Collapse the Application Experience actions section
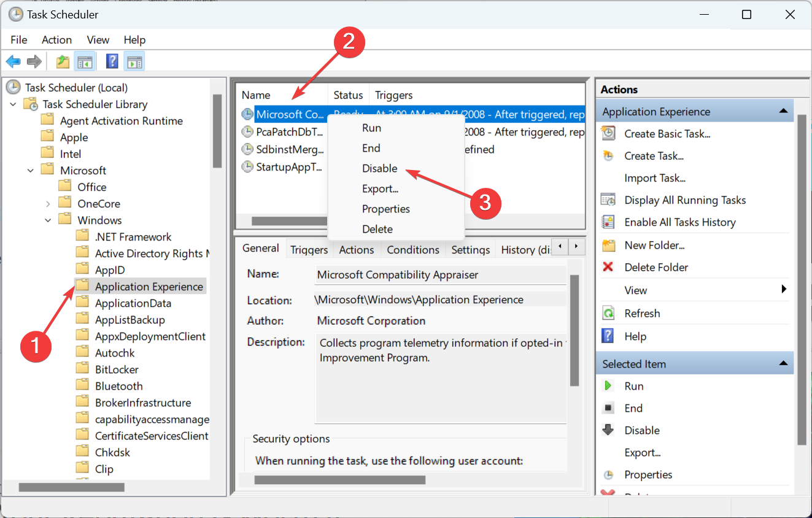The image size is (812, 518). coord(783,111)
